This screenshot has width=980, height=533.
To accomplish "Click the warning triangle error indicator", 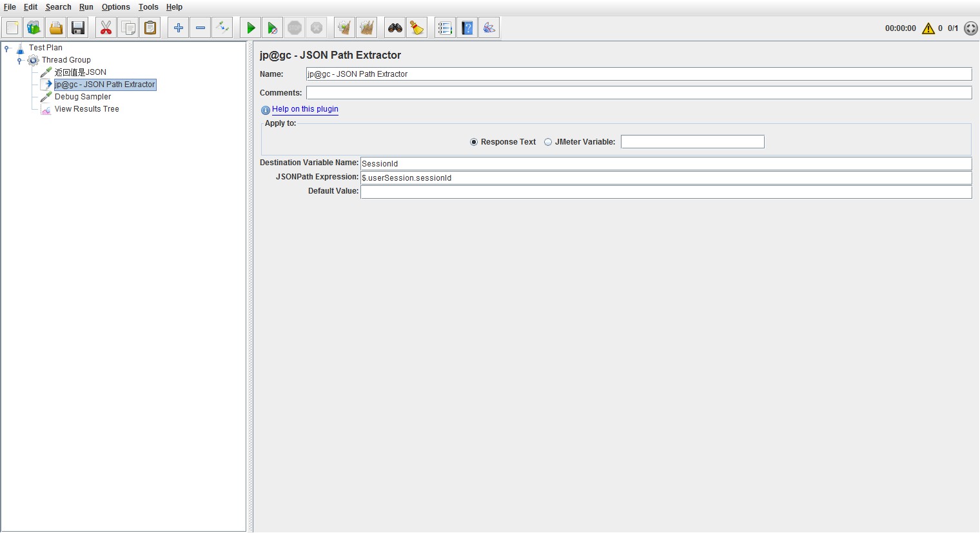I will tap(928, 28).
